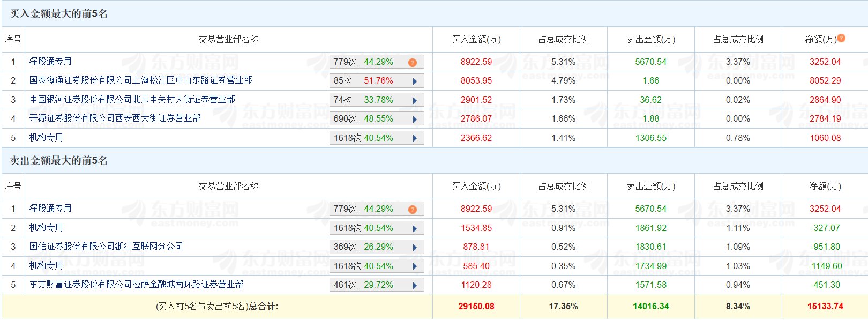Image resolution: width=868 pixels, height=320 pixels.
Task: Expand arrow for 机构专用 with net -1149.60
Action: (x=414, y=266)
